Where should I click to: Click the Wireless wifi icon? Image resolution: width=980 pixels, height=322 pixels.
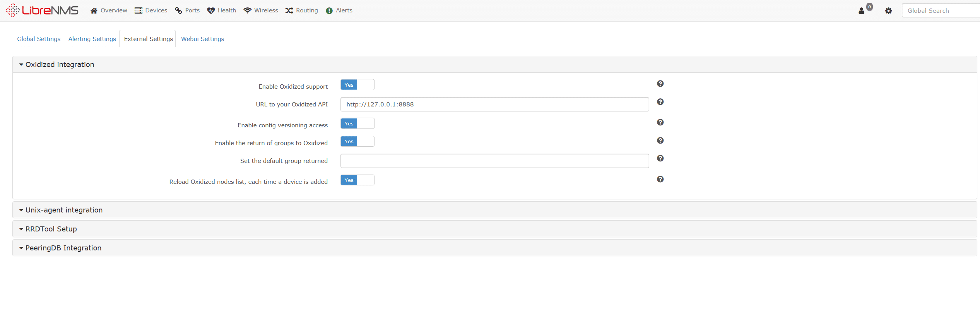(248, 11)
